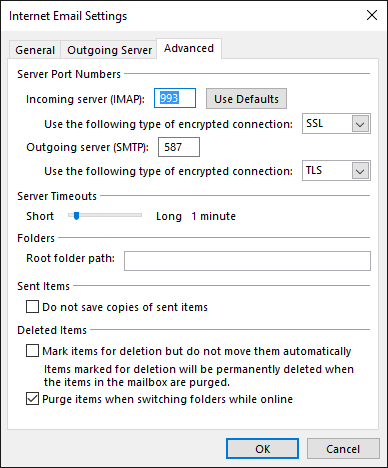Screen dimensions: 388x468
Task: Open the SSL encrypted connection dropdown arrow
Action: (x=360, y=124)
